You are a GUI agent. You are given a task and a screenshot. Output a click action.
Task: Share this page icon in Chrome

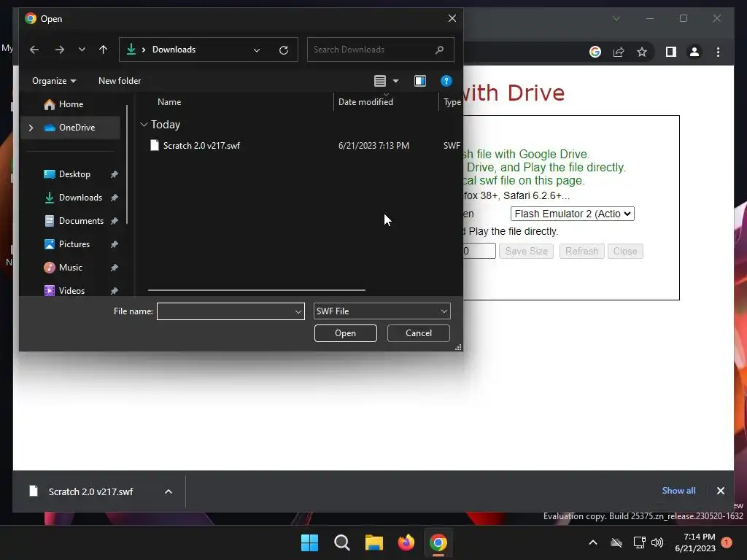tap(619, 52)
